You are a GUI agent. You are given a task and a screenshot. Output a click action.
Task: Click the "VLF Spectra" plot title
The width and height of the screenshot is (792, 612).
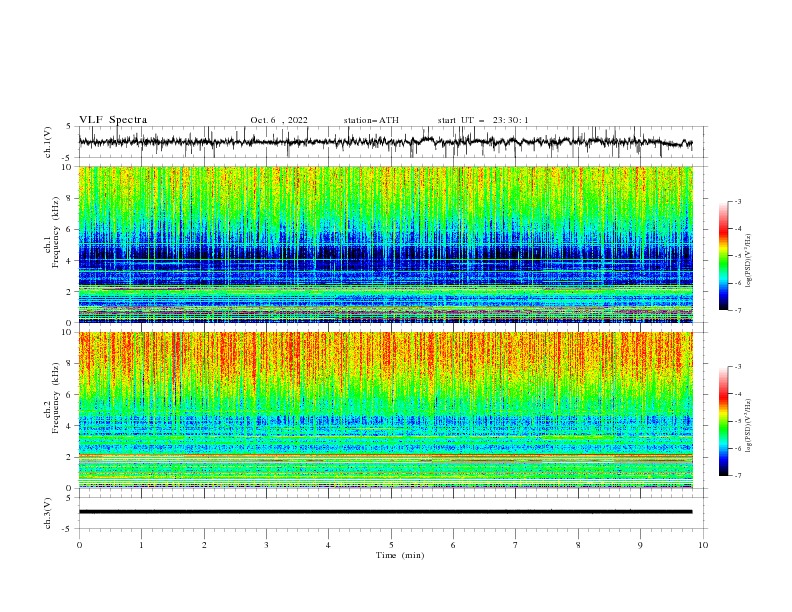113,120
